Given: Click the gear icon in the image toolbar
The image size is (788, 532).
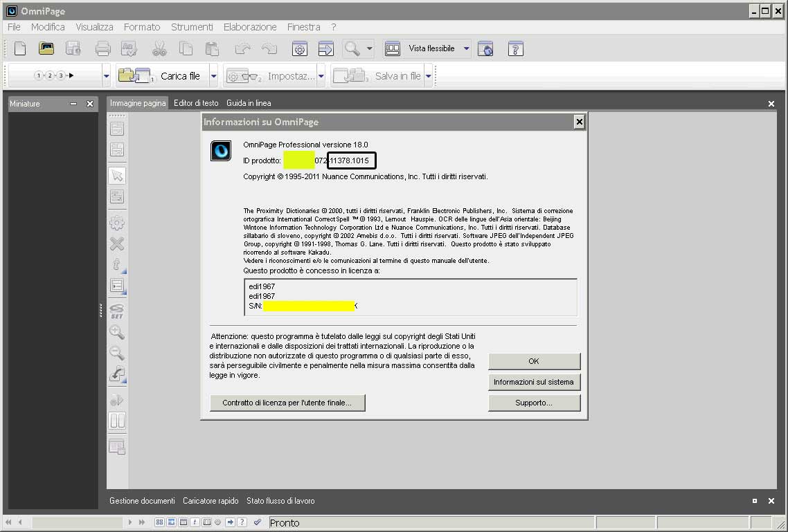Looking at the screenshot, I should pos(117,223).
